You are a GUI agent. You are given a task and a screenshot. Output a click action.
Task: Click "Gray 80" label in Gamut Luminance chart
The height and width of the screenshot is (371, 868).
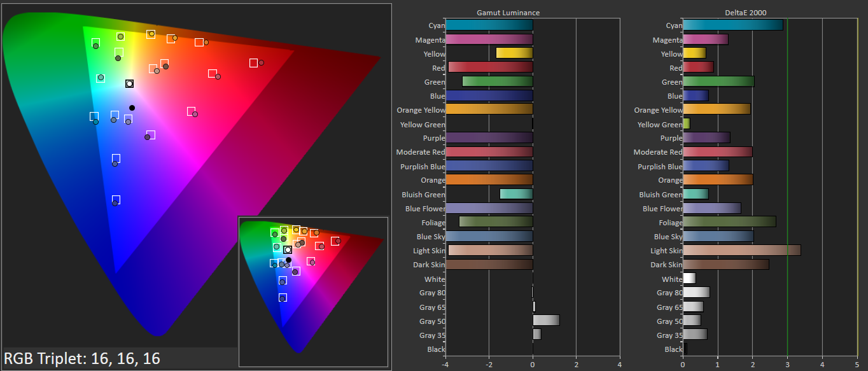tap(432, 293)
